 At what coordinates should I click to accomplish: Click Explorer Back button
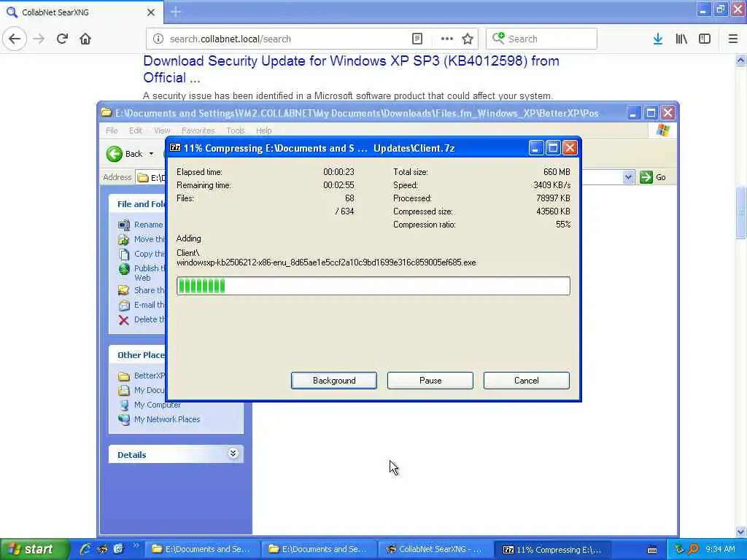125,154
